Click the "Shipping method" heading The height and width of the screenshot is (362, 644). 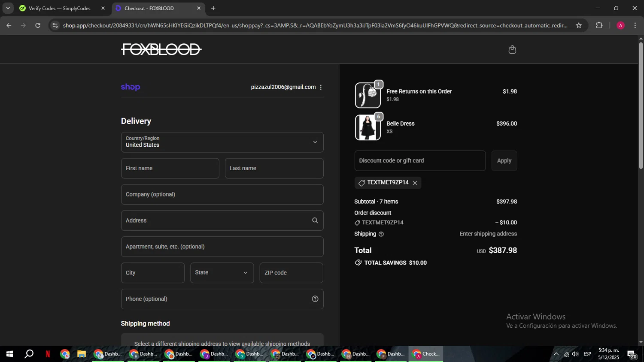[146, 324]
